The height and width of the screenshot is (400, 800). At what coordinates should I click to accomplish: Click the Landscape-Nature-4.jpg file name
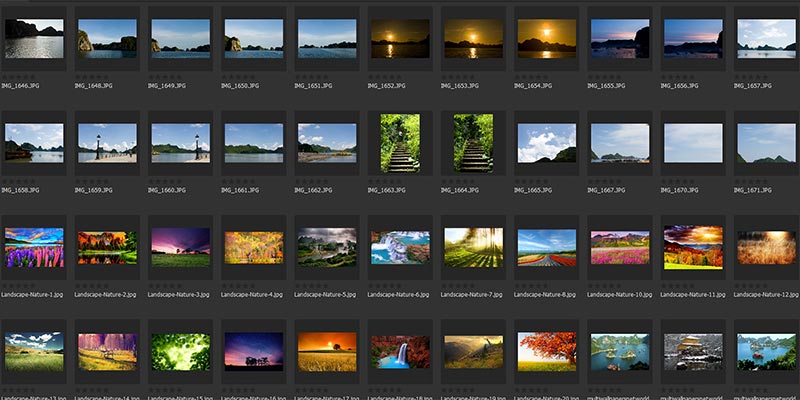click(252, 295)
